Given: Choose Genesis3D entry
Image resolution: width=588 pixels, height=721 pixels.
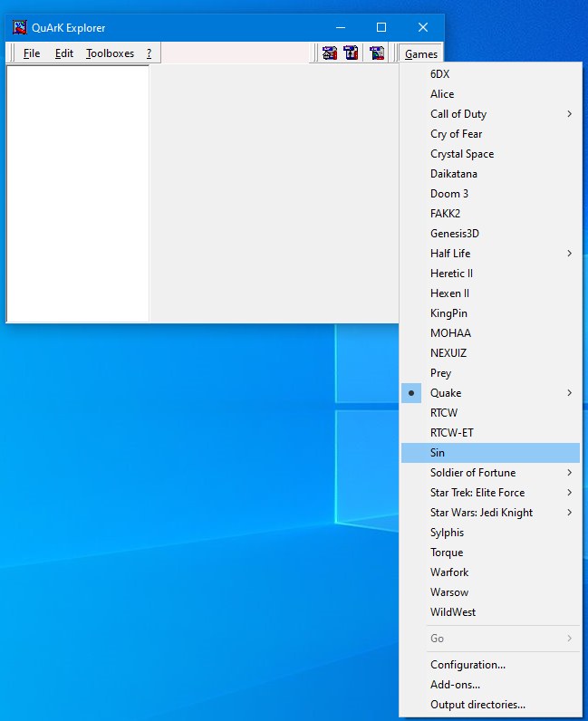Looking at the screenshot, I should click(490, 233).
